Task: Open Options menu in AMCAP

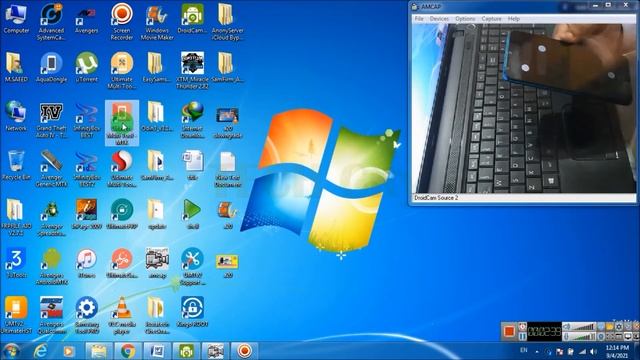Action: click(465, 19)
